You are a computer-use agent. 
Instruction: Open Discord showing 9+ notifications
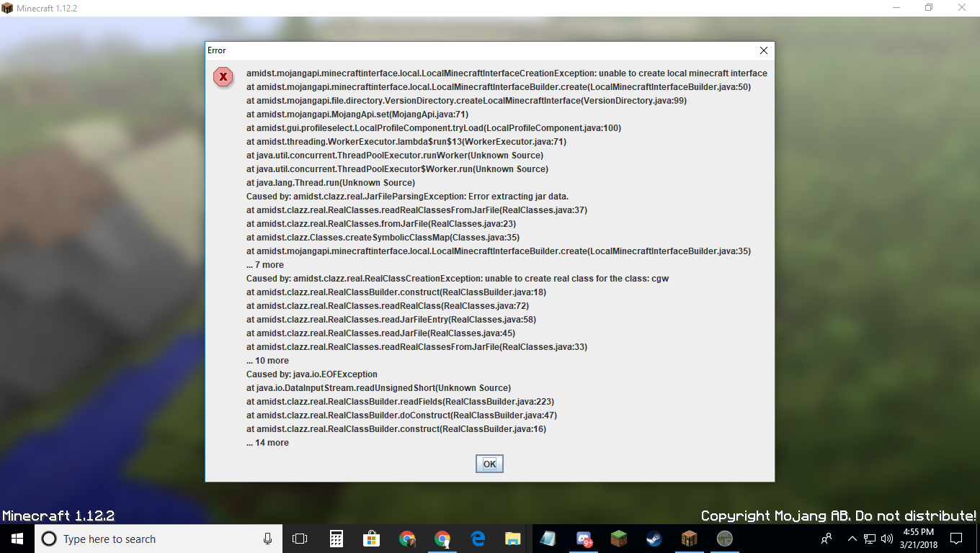(x=583, y=538)
